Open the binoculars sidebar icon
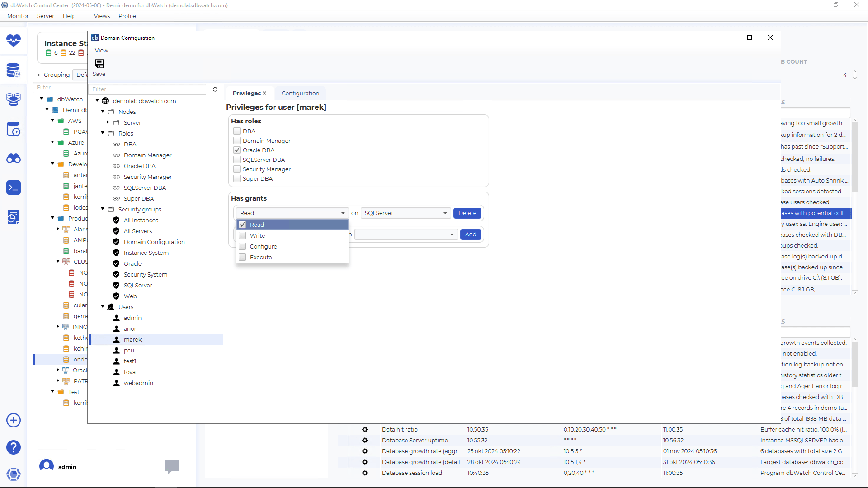This screenshot has width=868, height=488. (14, 158)
